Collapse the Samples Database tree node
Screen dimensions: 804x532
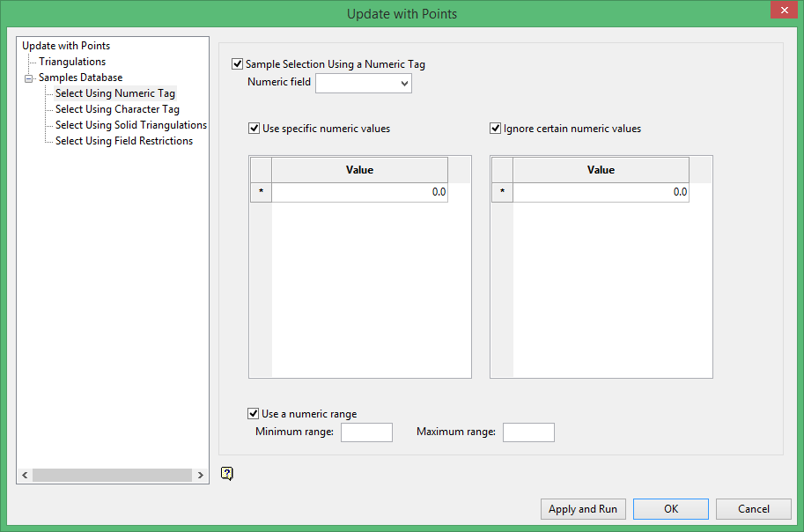click(x=28, y=78)
